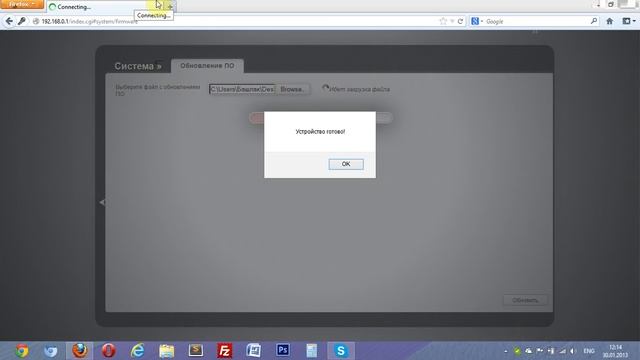Open the volume speaker tray icon
640x360 pixels.
(x=573, y=351)
